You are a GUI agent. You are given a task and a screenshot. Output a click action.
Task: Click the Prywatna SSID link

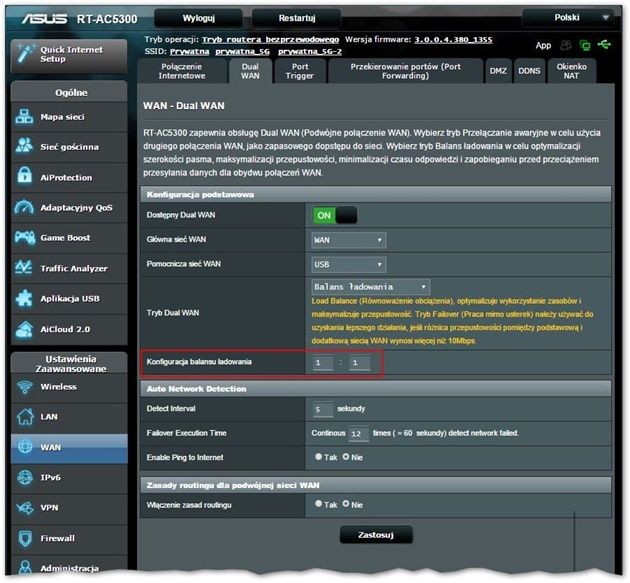[189, 51]
